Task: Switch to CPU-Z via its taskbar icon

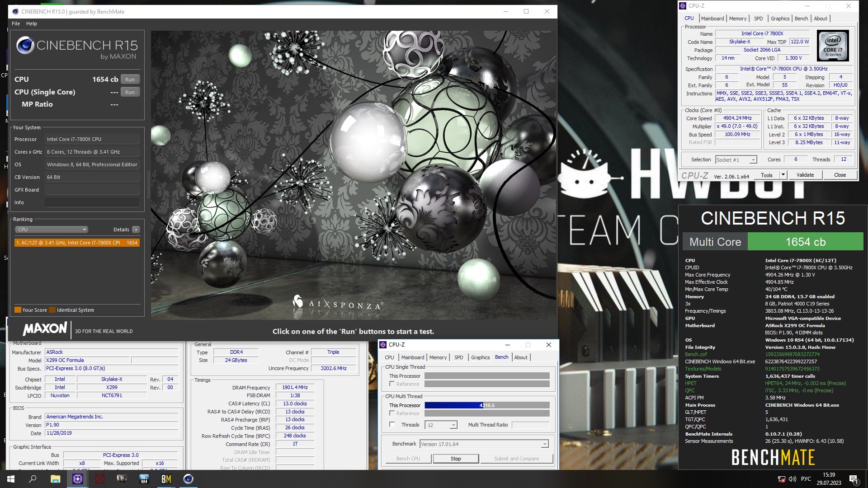Action: tap(77, 479)
